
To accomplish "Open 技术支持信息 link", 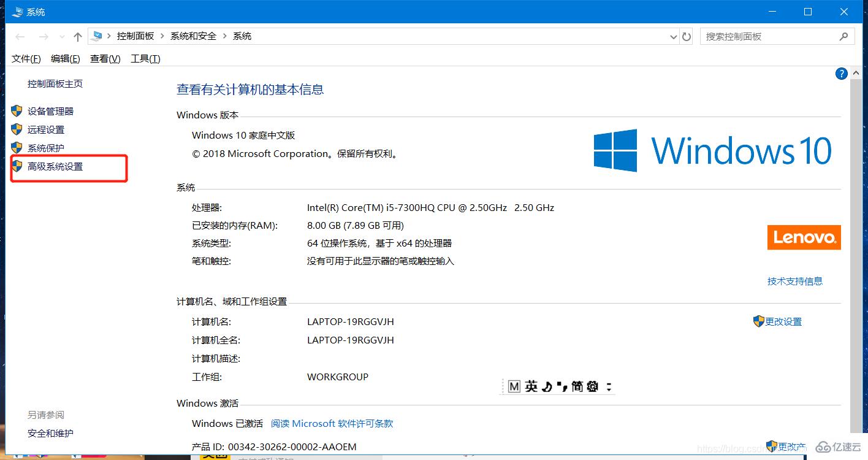I will coord(795,281).
